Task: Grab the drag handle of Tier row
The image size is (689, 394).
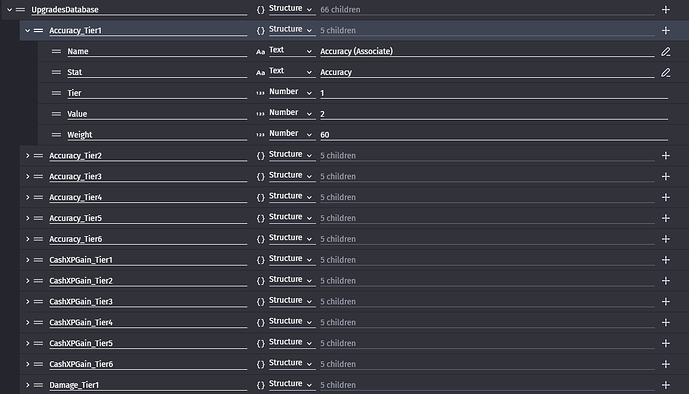Action: point(56,93)
